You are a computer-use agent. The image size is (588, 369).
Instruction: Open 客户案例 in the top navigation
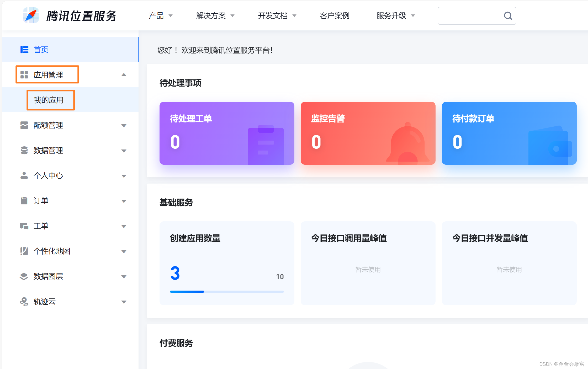[335, 16]
